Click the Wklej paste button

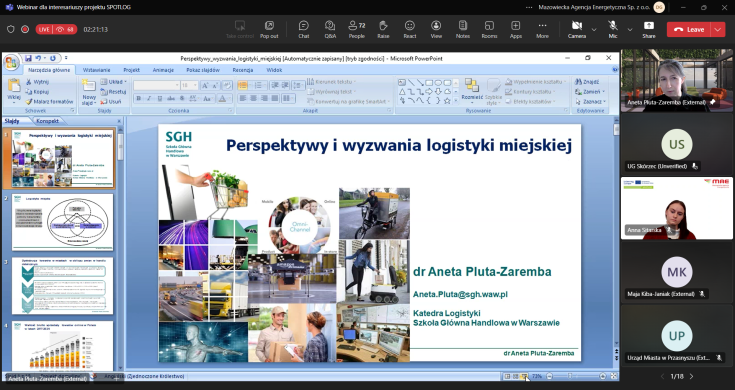[x=14, y=91]
